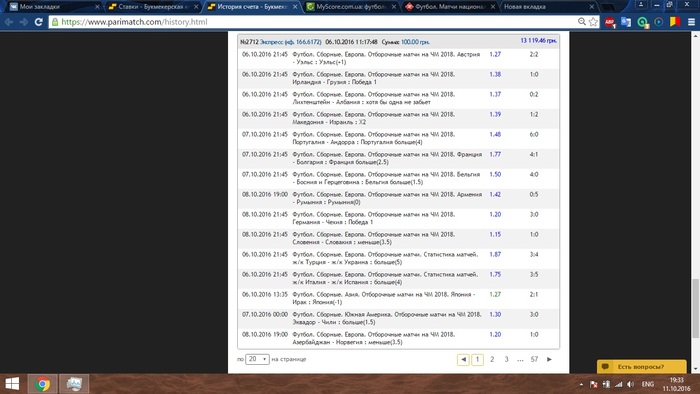The height and width of the screenshot is (394, 700).
Task: Click the 100.00 грн. stake amount
Action: point(415,42)
